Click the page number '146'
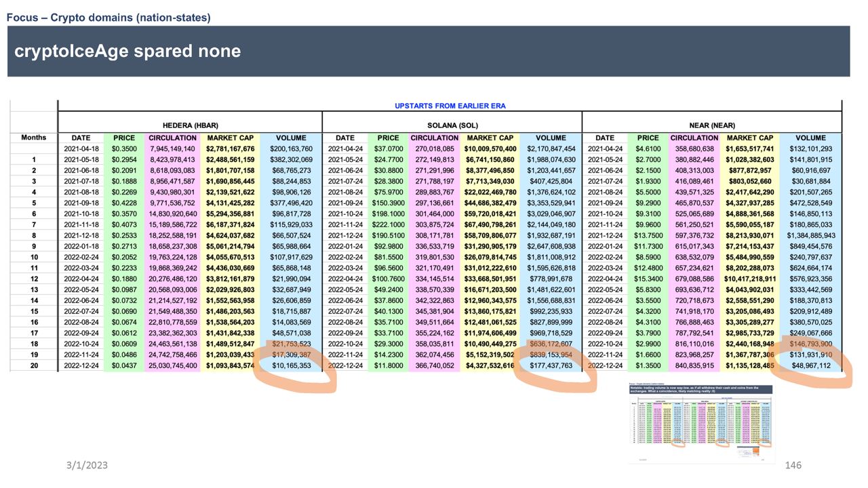Viewport: 868px width, 488px height. 793,466
